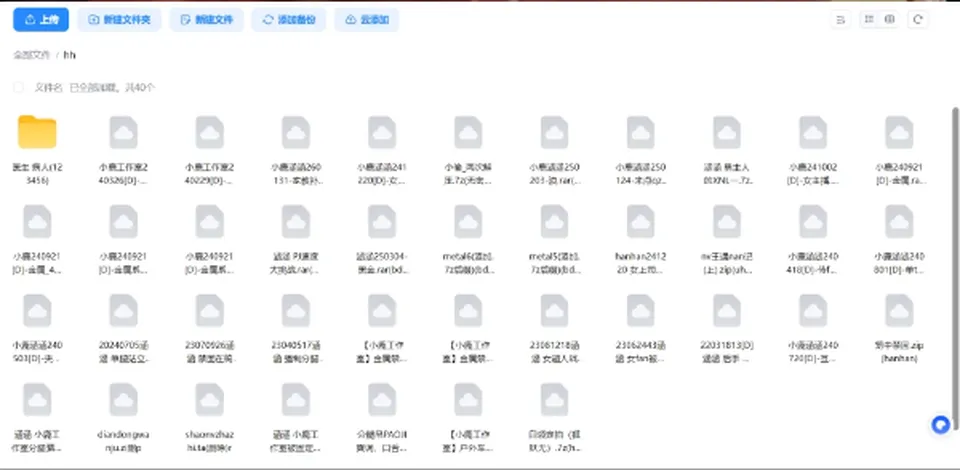Switch to grid view layout icon
960x470 pixels.
[890, 20]
